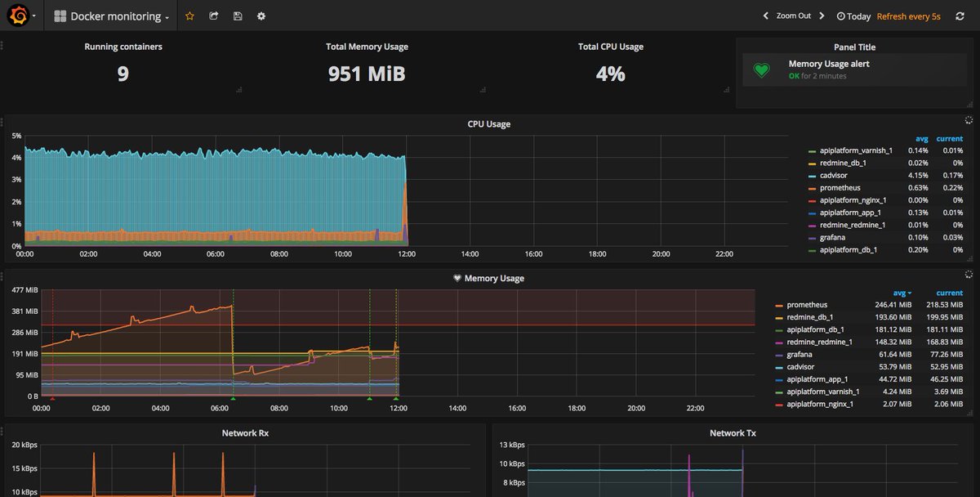Click the running containers count 9
Image resolution: width=980 pixels, height=497 pixels.
pyautogui.click(x=123, y=74)
